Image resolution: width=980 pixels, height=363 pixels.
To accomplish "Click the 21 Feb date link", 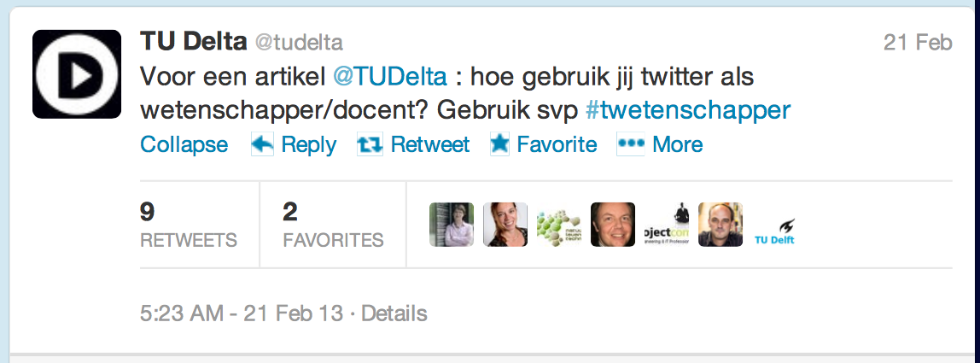I will click(x=918, y=43).
